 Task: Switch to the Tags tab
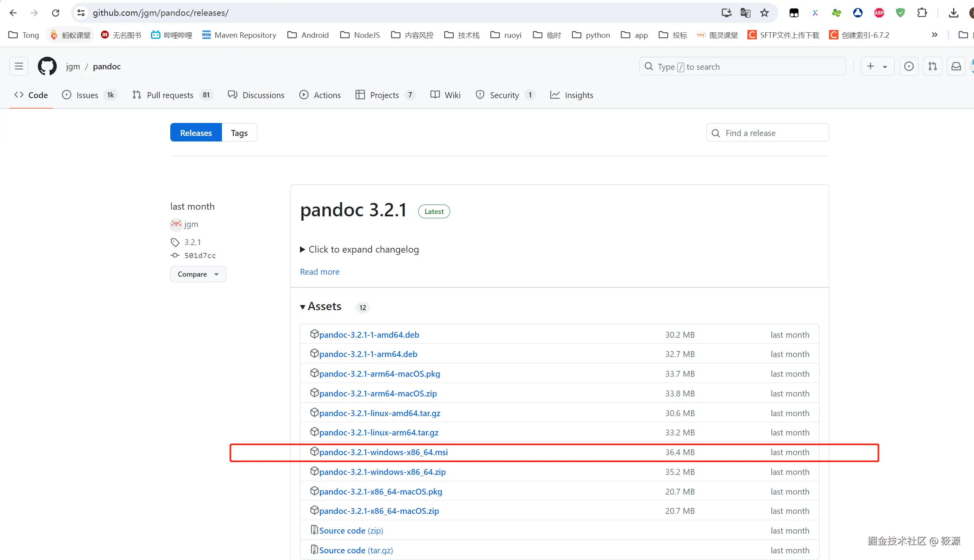[x=239, y=133]
